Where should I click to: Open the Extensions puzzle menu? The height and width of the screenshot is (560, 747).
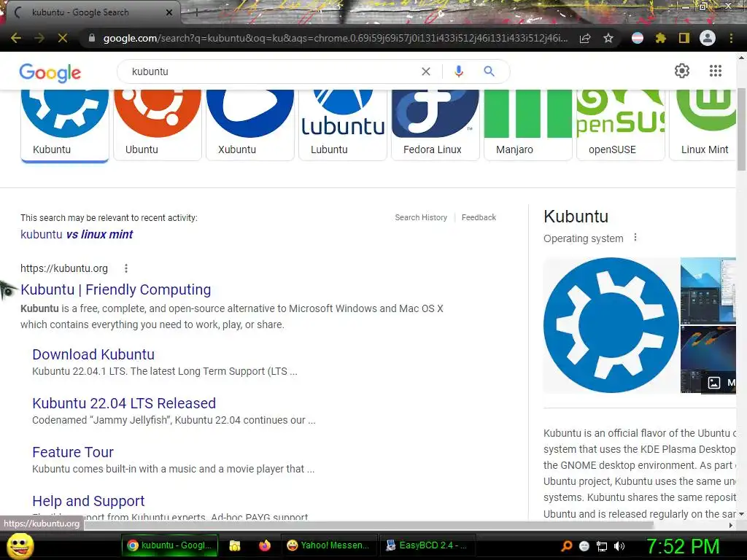point(661,38)
